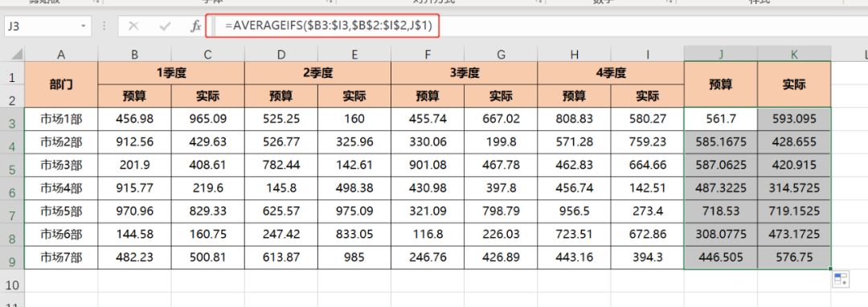Click cell with value 487.3225

[x=721, y=188]
